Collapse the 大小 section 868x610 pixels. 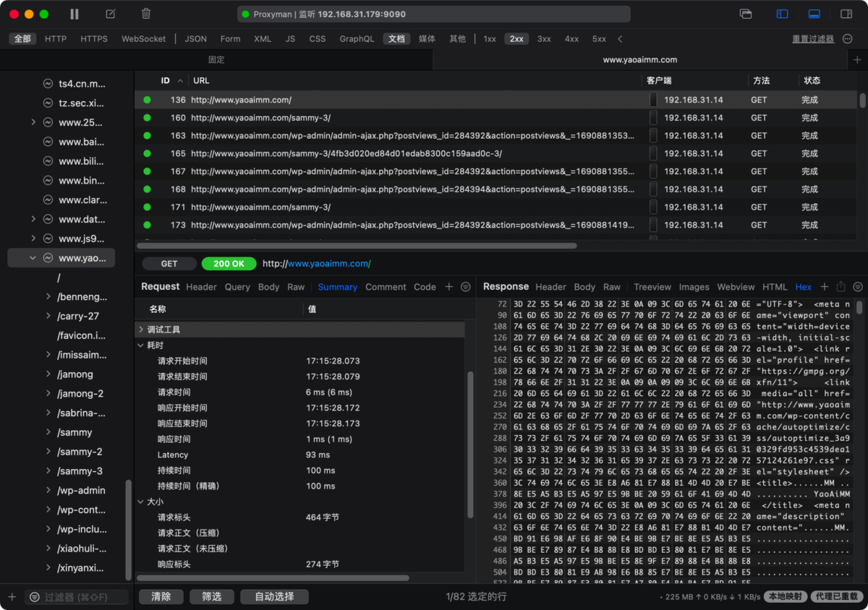click(x=140, y=501)
